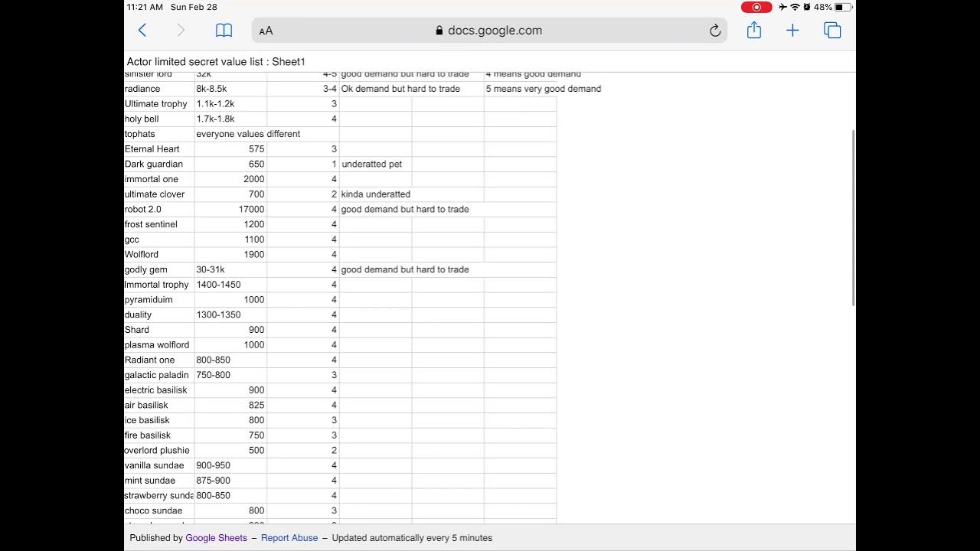Select the 'frost sentinel' cell

click(159, 224)
